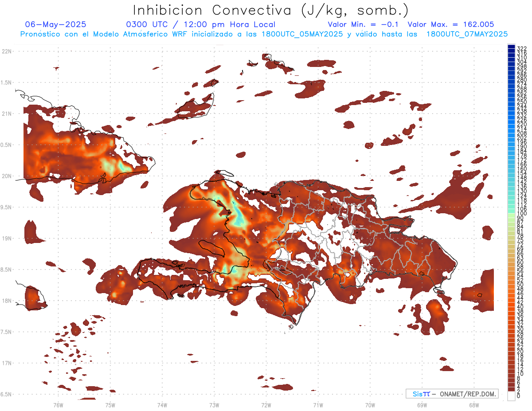This screenshot has height=411, width=532.
Task: Click '0300 UTC / 12:00 pm Hora Local'
Action: click(x=201, y=24)
